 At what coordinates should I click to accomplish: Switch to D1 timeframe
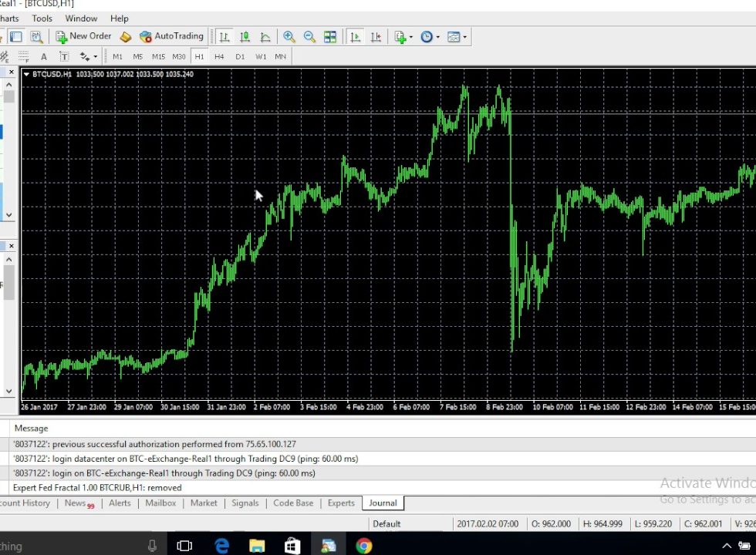(240, 57)
